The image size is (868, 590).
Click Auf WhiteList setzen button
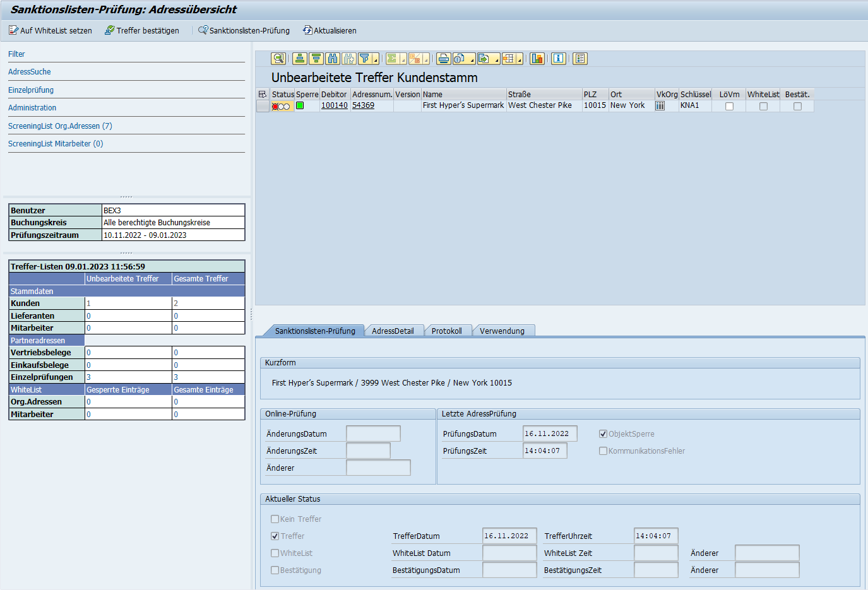(50, 30)
